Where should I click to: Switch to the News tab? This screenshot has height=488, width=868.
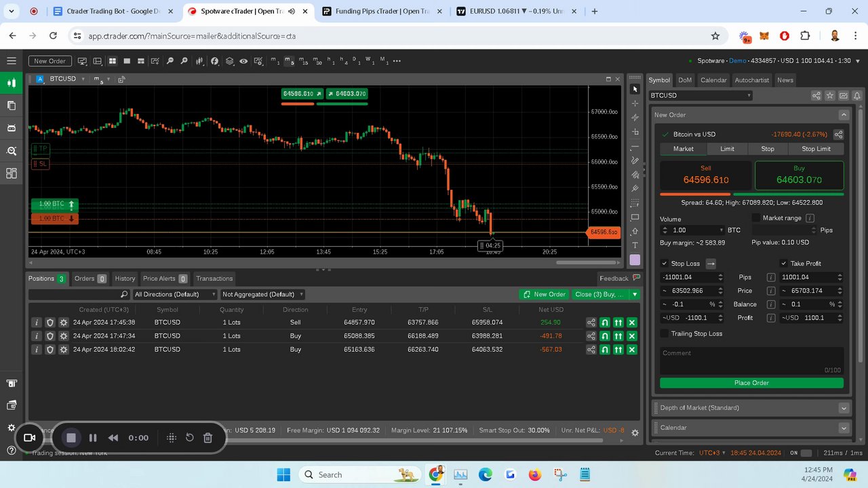click(x=785, y=80)
